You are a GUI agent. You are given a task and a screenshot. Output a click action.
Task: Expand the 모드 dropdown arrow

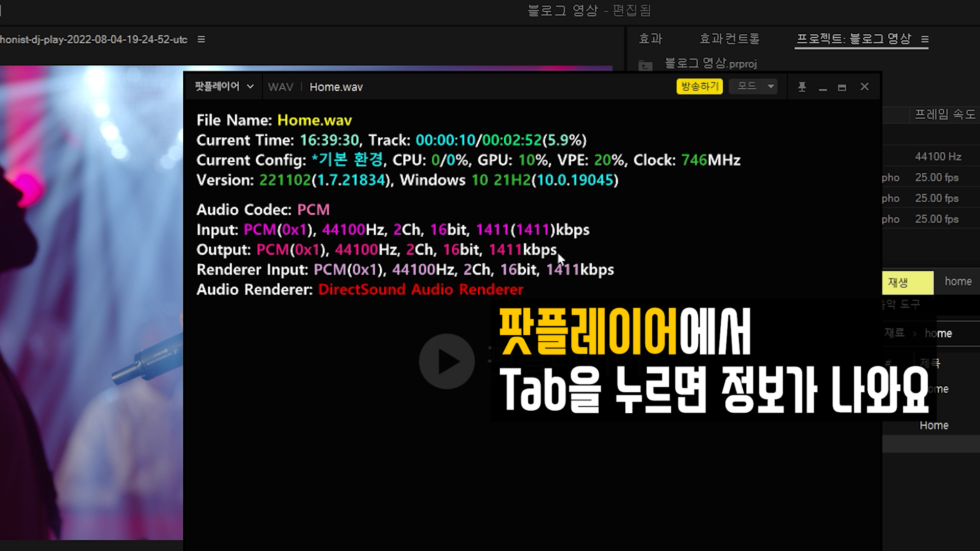(771, 87)
